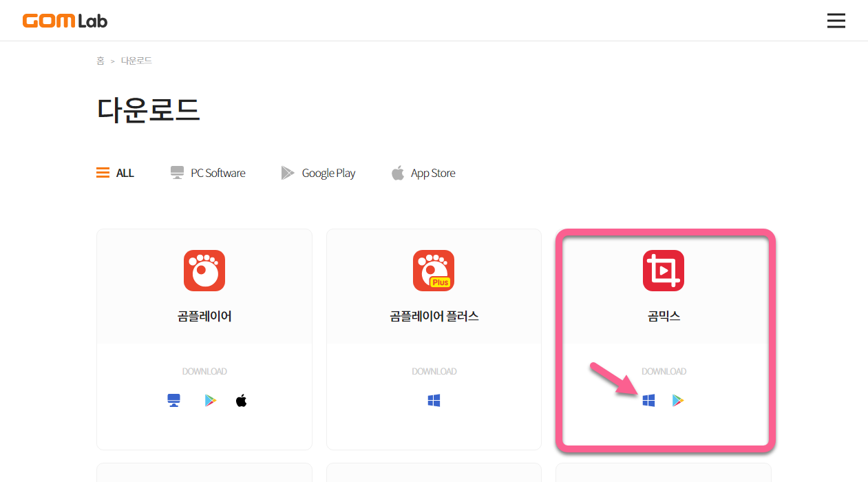Open the 곰플레이어 플러스 product title
Screen dimensions: 868x482
(x=434, y=317)
